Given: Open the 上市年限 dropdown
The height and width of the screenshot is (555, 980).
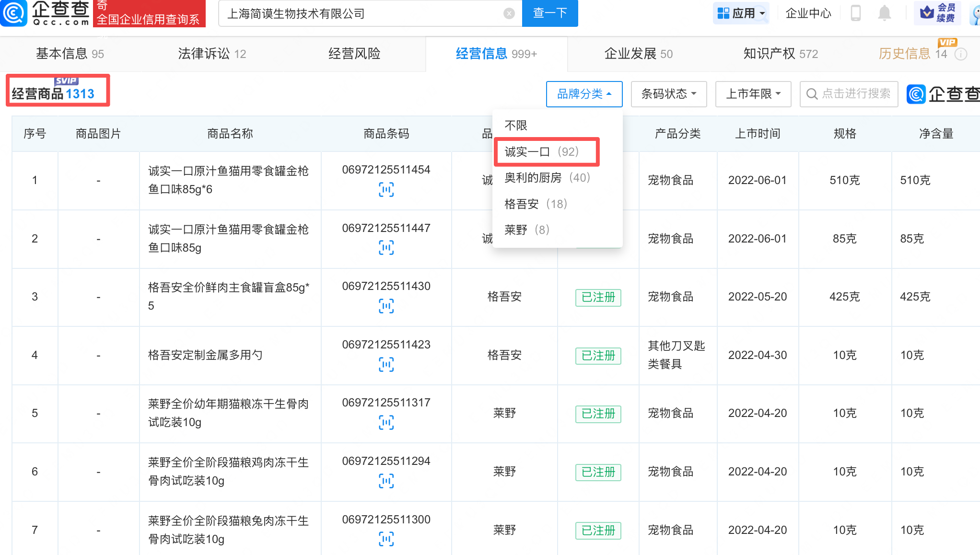Looking at the screenshot, I should (x=753, y=94).
